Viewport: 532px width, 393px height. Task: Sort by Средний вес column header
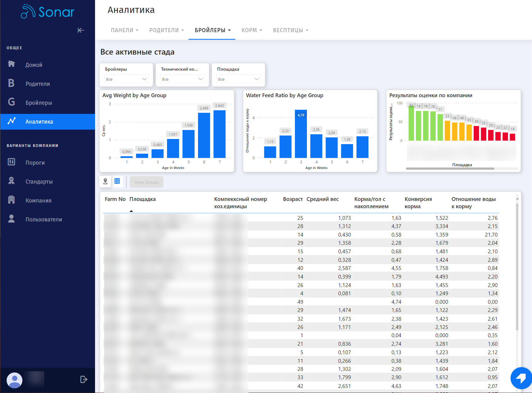(x=322, y=199)
